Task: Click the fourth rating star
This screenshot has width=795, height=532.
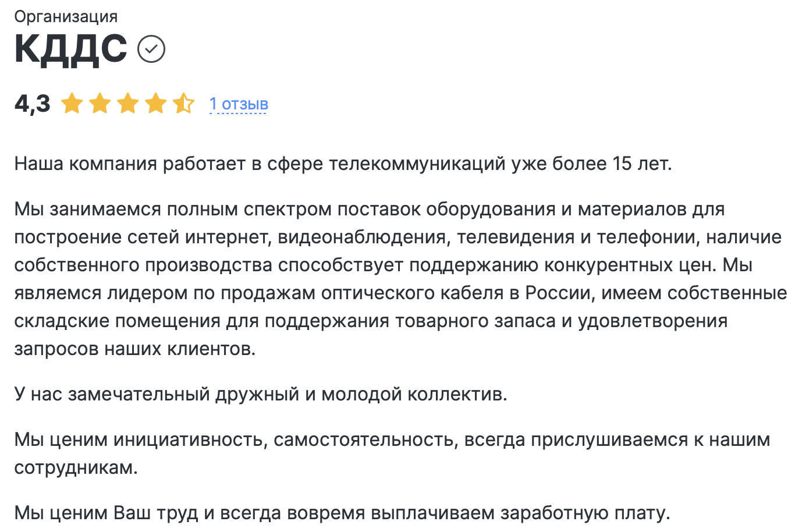Action: [156, 104]
